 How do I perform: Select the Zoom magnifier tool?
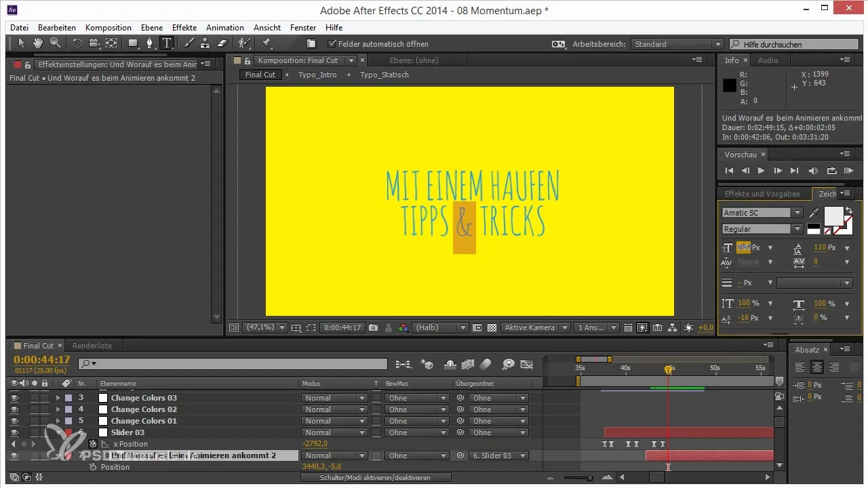[x=54, y=43]
